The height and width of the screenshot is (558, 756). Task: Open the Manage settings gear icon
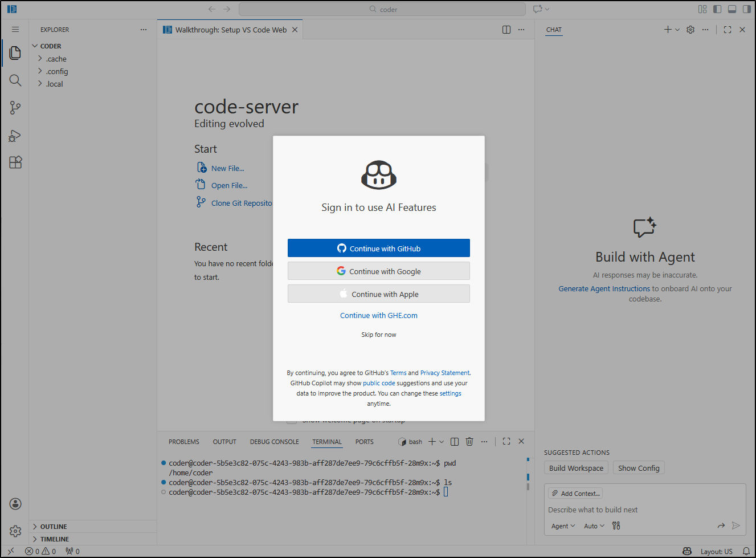click(x=15, y=531)
